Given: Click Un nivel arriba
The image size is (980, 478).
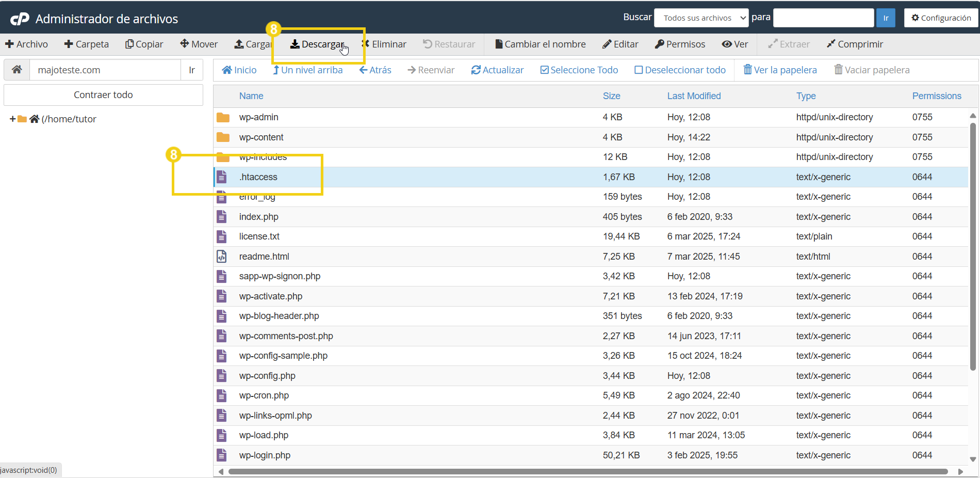Looking at the screenshot, I should 308,70.
